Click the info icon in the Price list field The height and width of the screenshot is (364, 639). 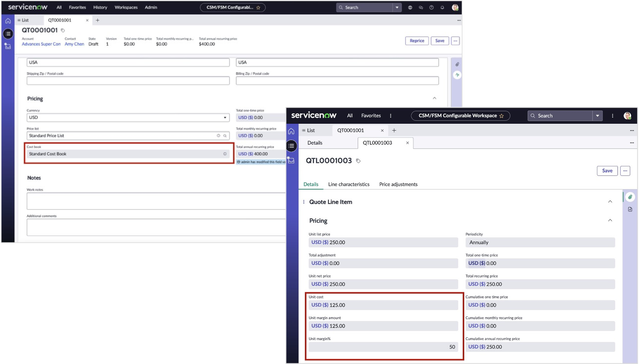pyautogui.click(x=219, y=136)
